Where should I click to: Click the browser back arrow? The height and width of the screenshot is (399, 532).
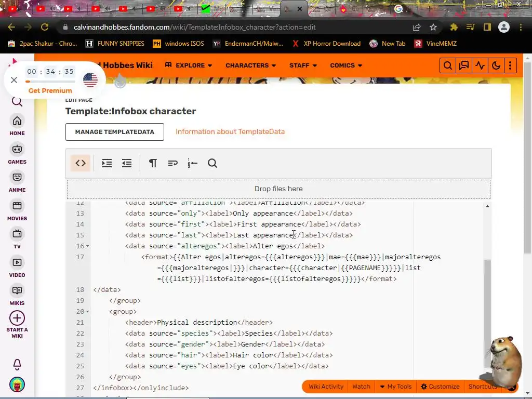pos(11,27)
